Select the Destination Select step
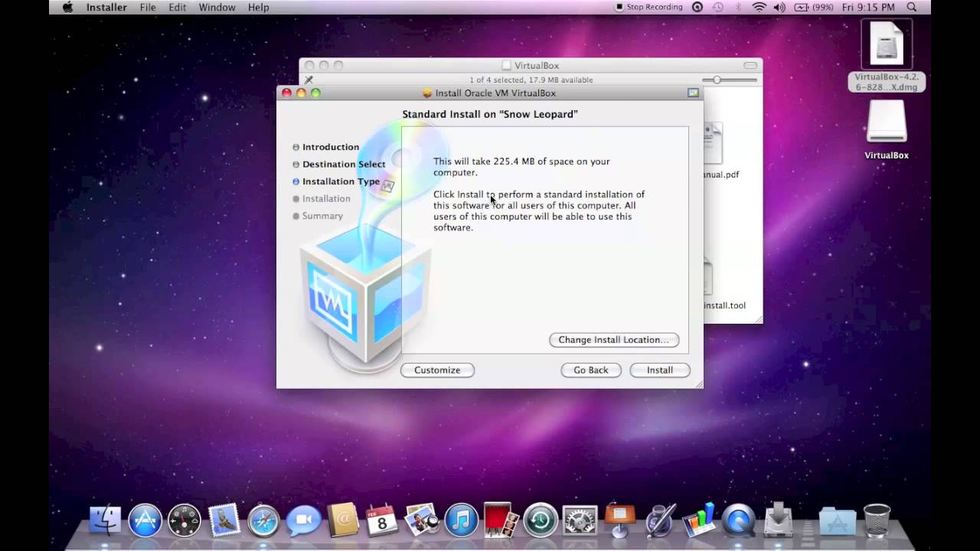980x551 pixels. pos(338,164)
